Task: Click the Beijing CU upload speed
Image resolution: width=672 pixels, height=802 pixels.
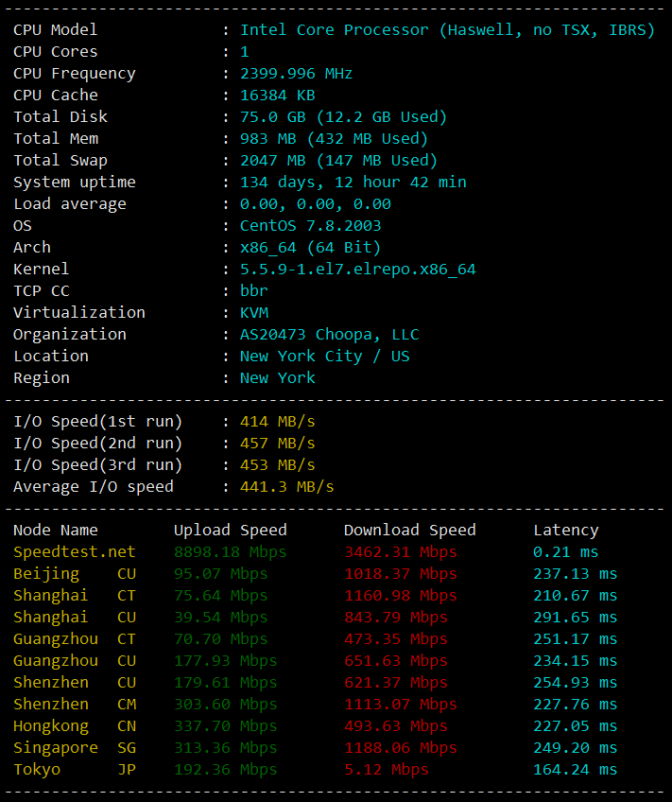Action: click(221, 574)
